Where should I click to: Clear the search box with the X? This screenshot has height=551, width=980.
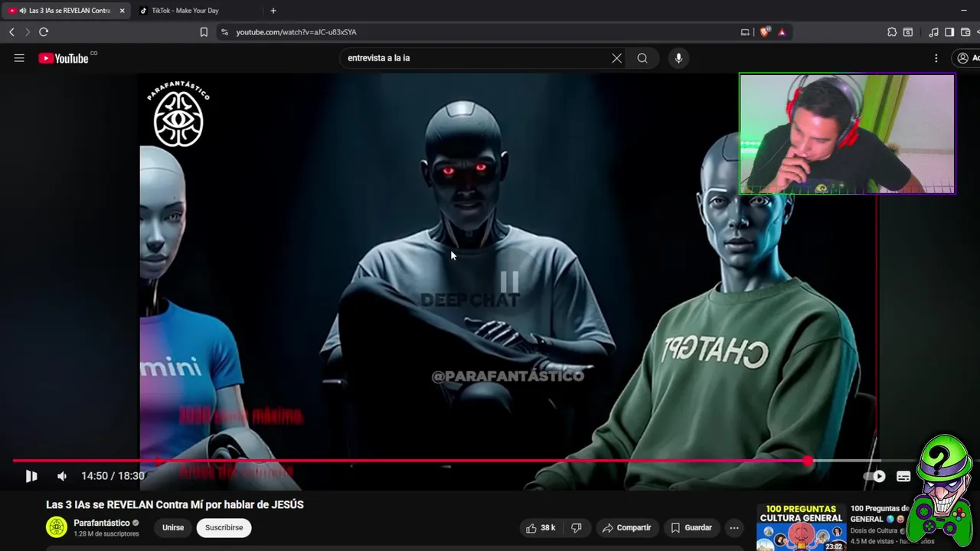[x=616, y=58]
